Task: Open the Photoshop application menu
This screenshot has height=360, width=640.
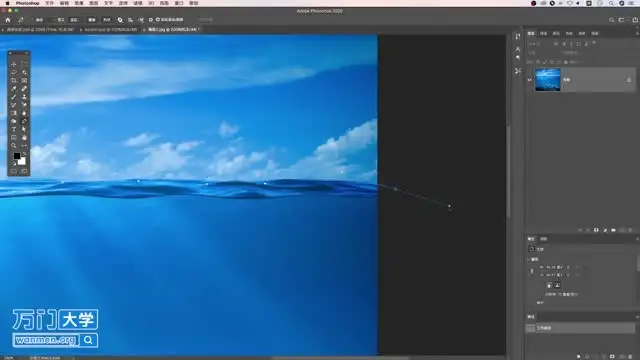Action: pos(27,3)
